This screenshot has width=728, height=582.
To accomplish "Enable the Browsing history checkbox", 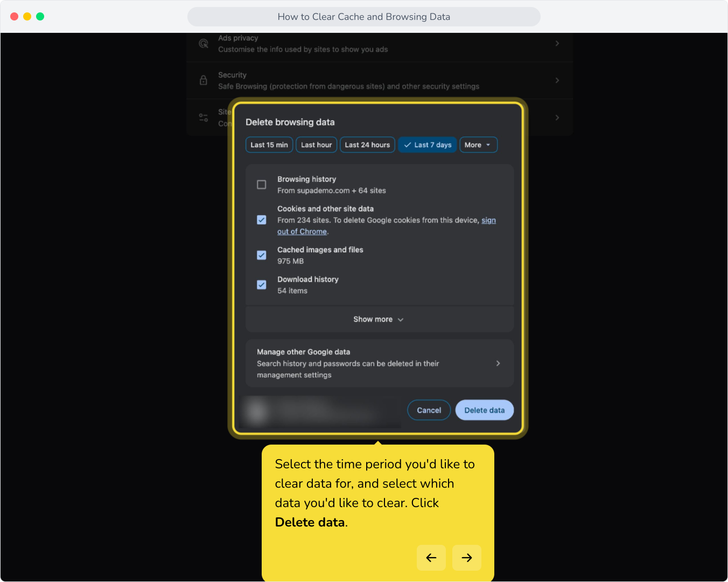I will (x=262, y=185).
